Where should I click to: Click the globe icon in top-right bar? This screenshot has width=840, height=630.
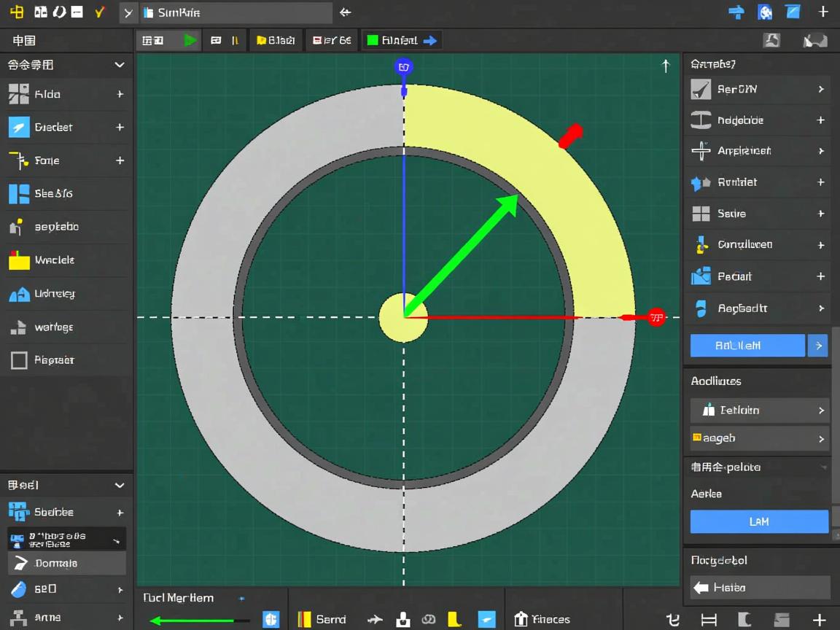(x=765, y=12)
